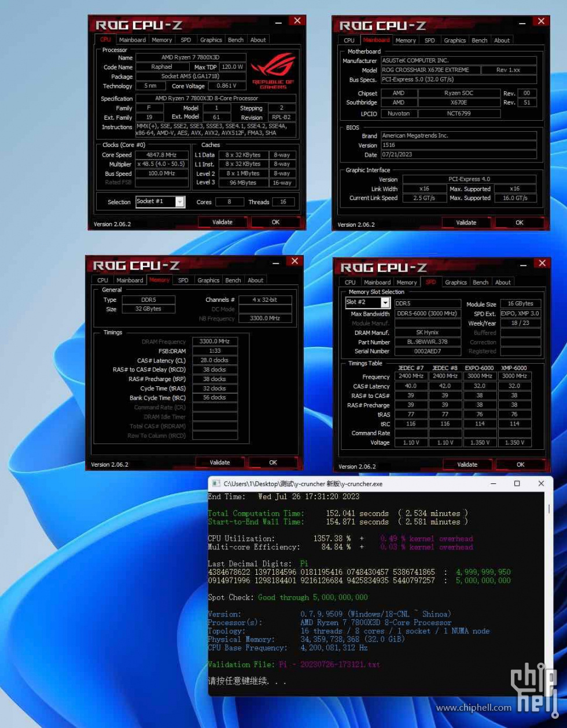Click y-cruncher window title icon
567x728 pixels.
coord(216,483)
